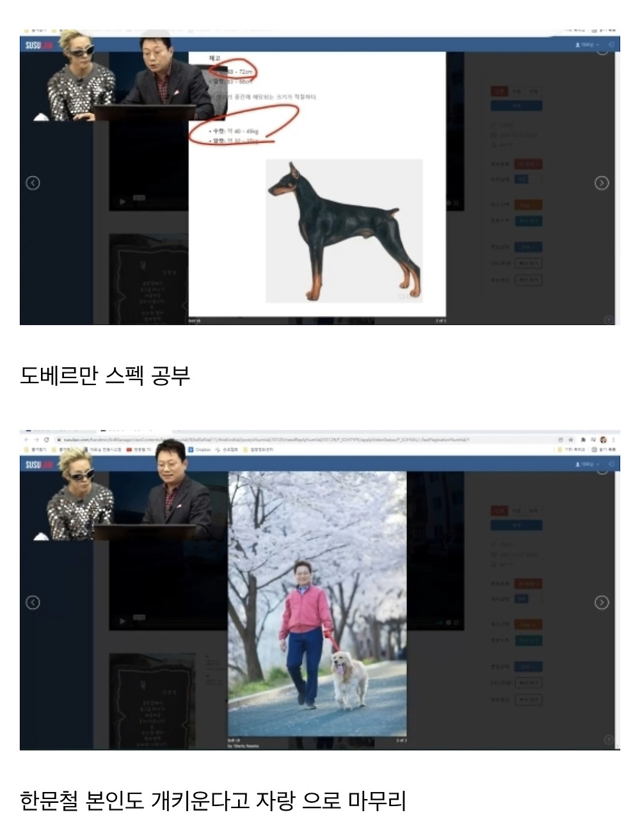
Task: Select the red tab in Doberman screenshot panel
Action: (499, 91)
